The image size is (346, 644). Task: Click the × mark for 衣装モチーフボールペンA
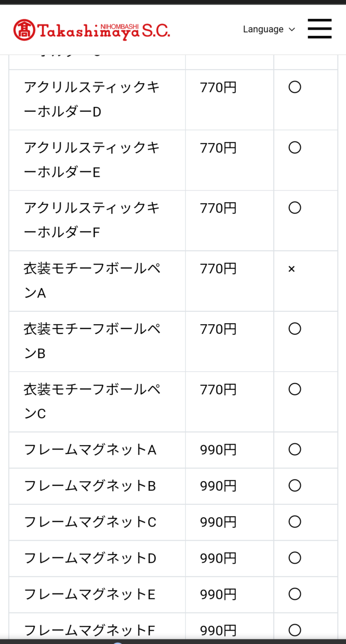tap(291, 269)
